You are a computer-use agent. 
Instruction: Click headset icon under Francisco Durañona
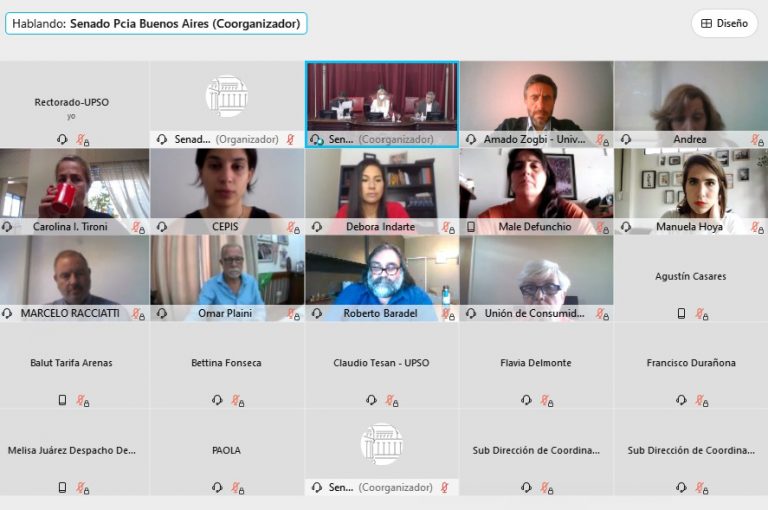pyautogui.click(x=681, y=400)
